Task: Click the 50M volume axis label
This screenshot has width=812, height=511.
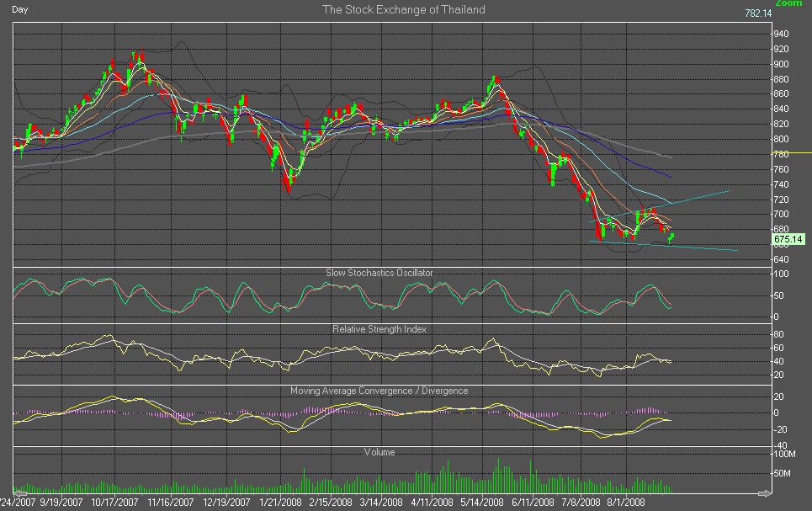Action: 782,473
